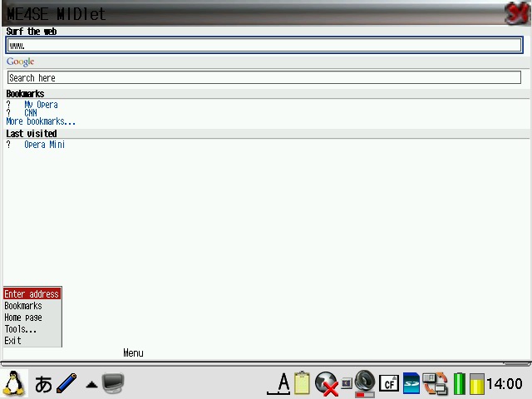The width and height of the screenshot is (532, 399).
Task: Open the Japanese input method icon
Action: (x=43, y=384)
